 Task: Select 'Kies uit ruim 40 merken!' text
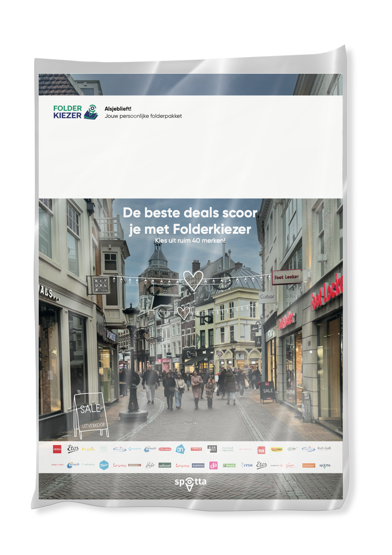190,241
